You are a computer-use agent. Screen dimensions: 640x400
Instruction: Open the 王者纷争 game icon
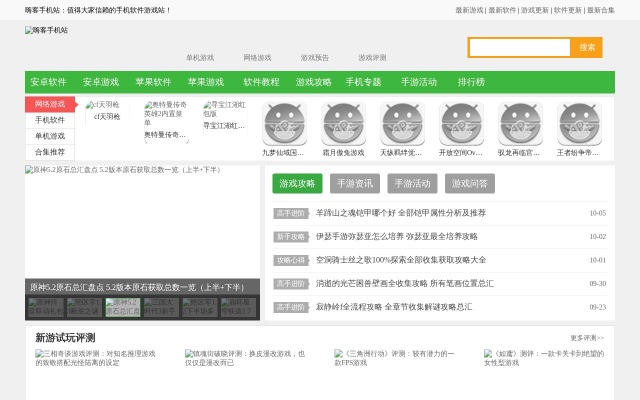(x=578, y=124)
